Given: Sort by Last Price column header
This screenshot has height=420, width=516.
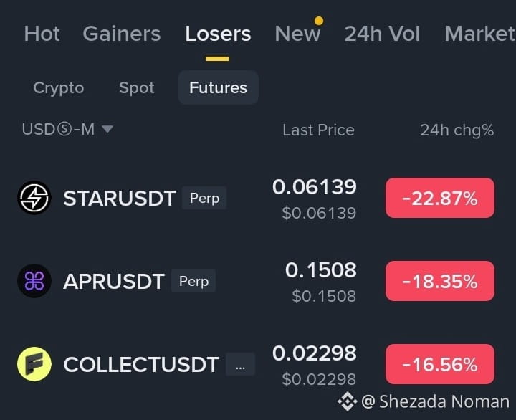Looking at the screenshot, I should (318, 130).
